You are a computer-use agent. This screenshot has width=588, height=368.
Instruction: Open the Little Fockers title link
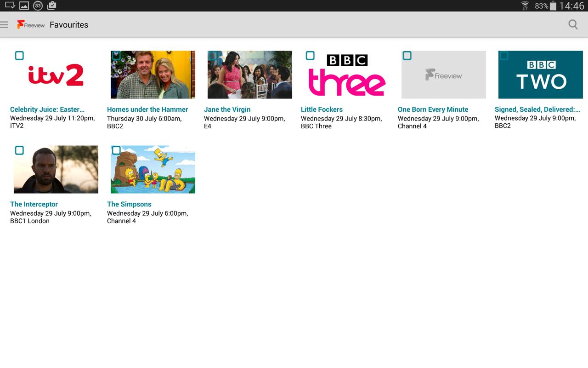click(322, 109)
